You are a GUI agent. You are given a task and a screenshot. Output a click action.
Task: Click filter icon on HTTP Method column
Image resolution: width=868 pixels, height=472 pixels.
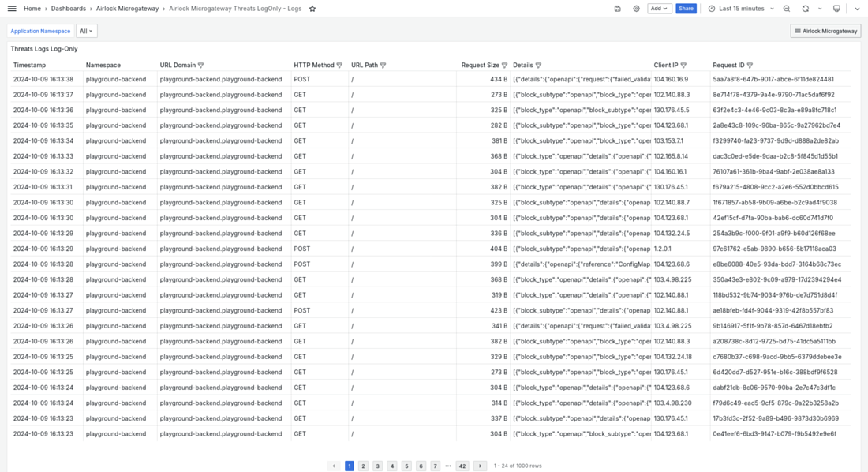[x=339, y=66]
